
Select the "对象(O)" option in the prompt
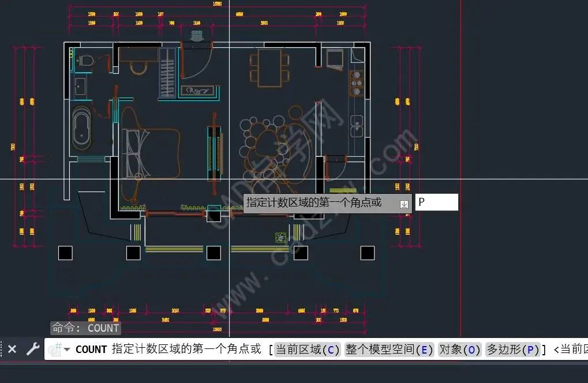point(460,349)
